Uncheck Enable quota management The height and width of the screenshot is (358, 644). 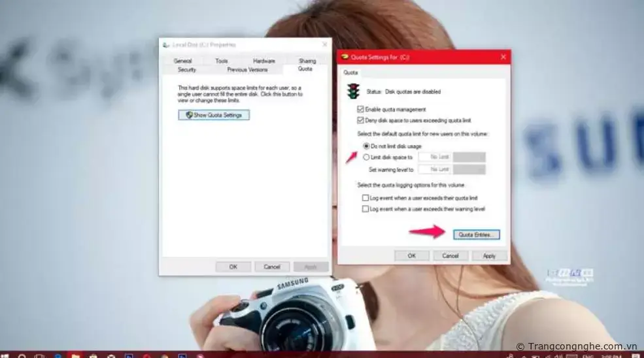pyautogui.click(x=360, y=110)
